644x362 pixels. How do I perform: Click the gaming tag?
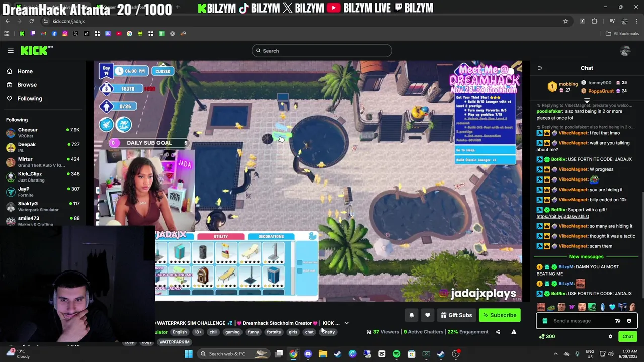[232, 332]
